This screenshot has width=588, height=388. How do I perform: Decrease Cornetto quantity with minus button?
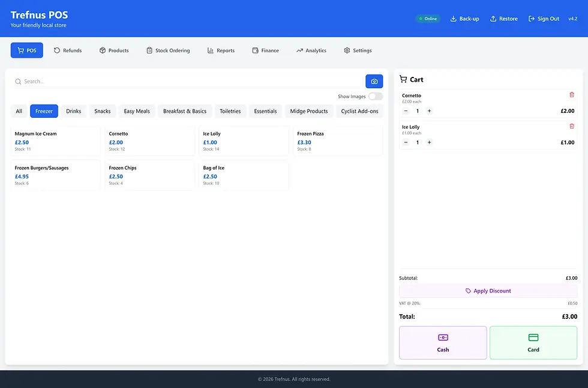(406, 111)
